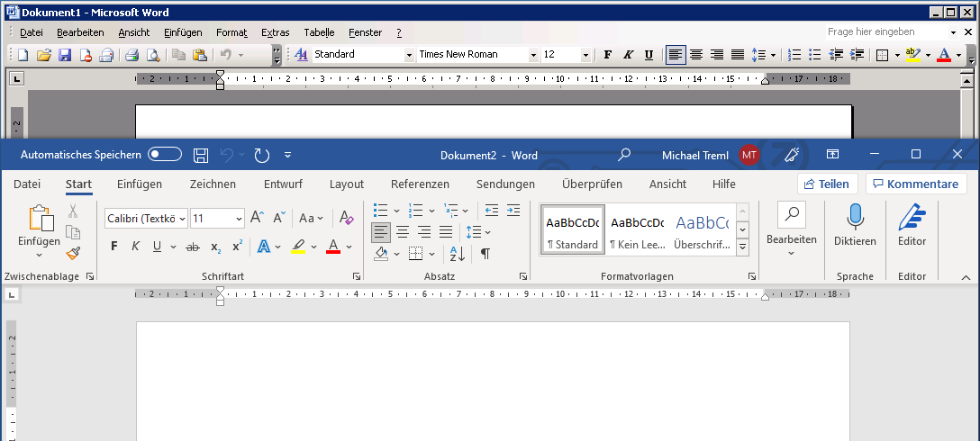Increase font size with the large A icon

(x=257, y=218)
